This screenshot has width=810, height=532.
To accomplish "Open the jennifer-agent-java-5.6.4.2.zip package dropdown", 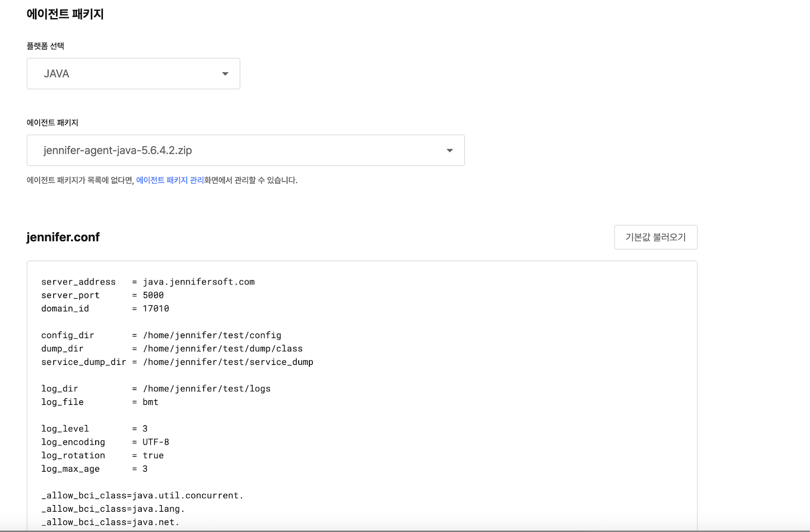I will (x=246, y=150).
